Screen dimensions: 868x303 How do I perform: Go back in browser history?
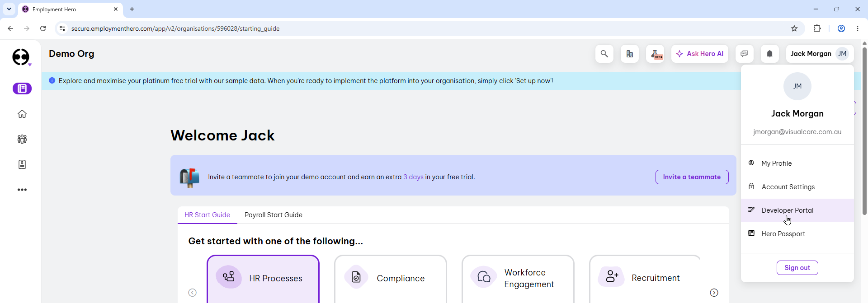click(10, 28)
